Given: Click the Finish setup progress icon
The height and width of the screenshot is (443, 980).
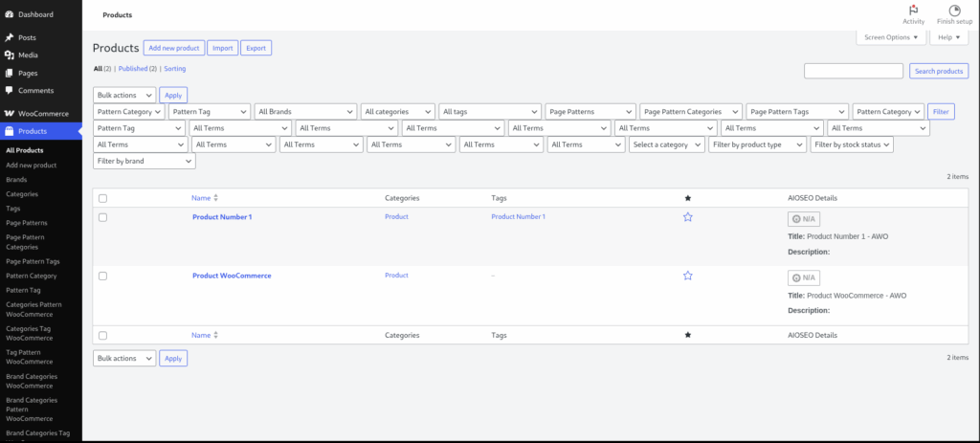Looking at the screenshot, I should click(x=954, y=10).
